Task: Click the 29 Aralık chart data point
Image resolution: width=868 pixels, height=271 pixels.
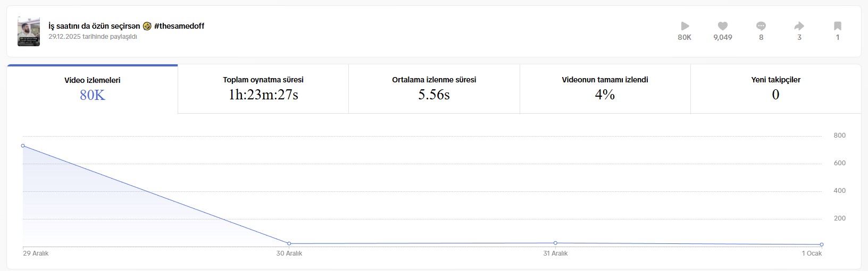Action: [23, 146]
